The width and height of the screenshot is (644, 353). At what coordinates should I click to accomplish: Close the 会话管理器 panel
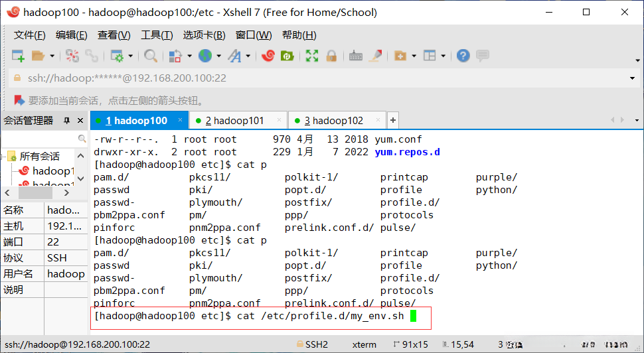point(80,120)
